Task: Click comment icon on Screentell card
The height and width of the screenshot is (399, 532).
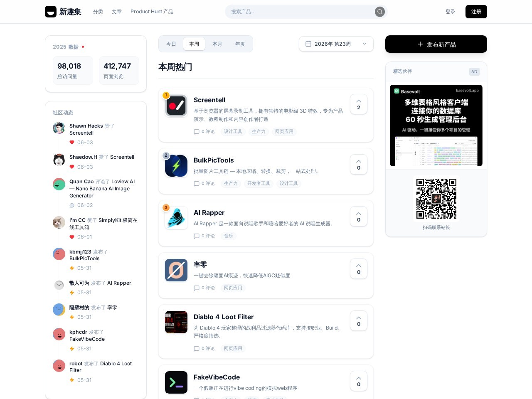Action: [x=197, y=132]
